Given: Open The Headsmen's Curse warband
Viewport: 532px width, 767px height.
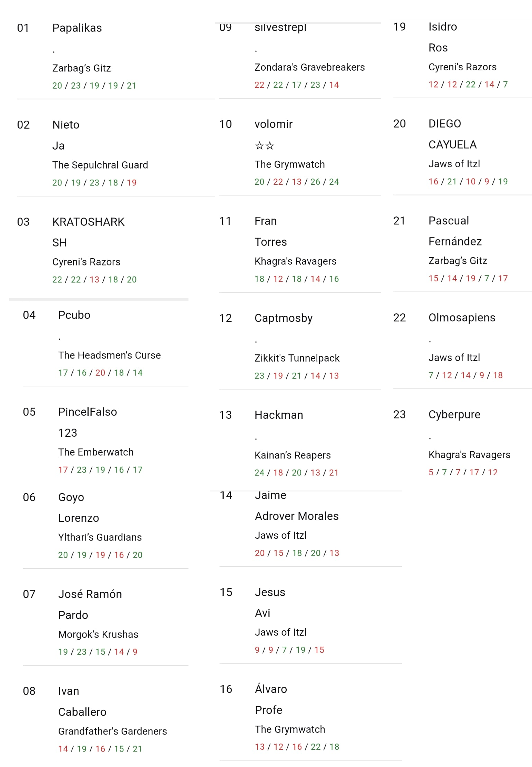Looking at the screenshot, I should pyautogui.click(x=109, y=355).
